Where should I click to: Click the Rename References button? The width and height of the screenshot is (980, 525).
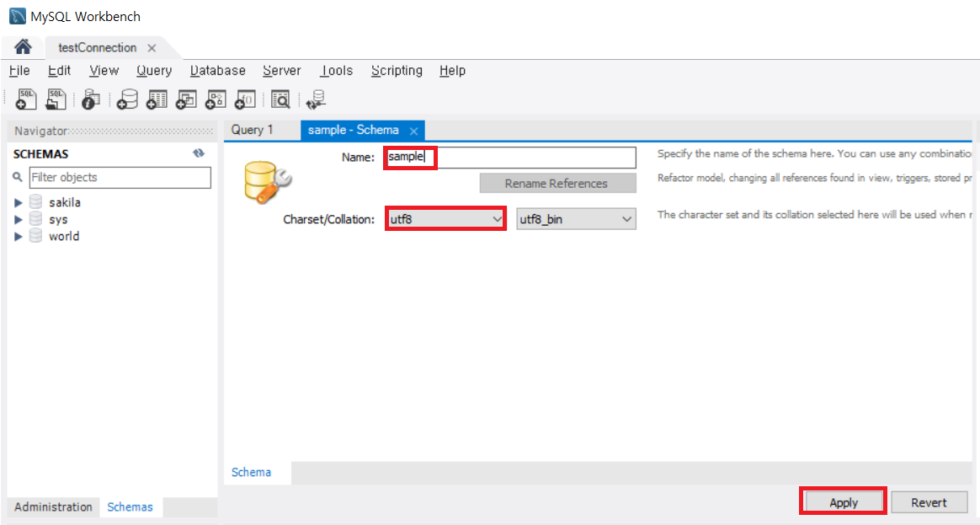[557, 184]
